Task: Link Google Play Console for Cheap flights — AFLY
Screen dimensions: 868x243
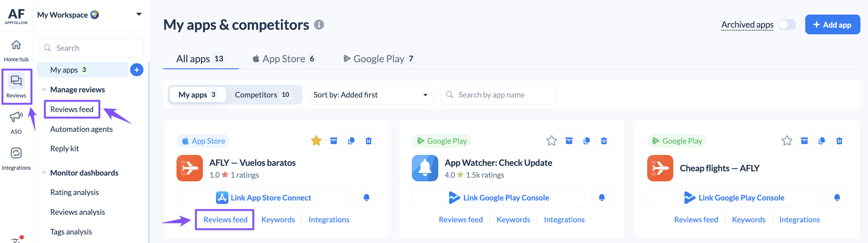Action: tap(734, 197)
